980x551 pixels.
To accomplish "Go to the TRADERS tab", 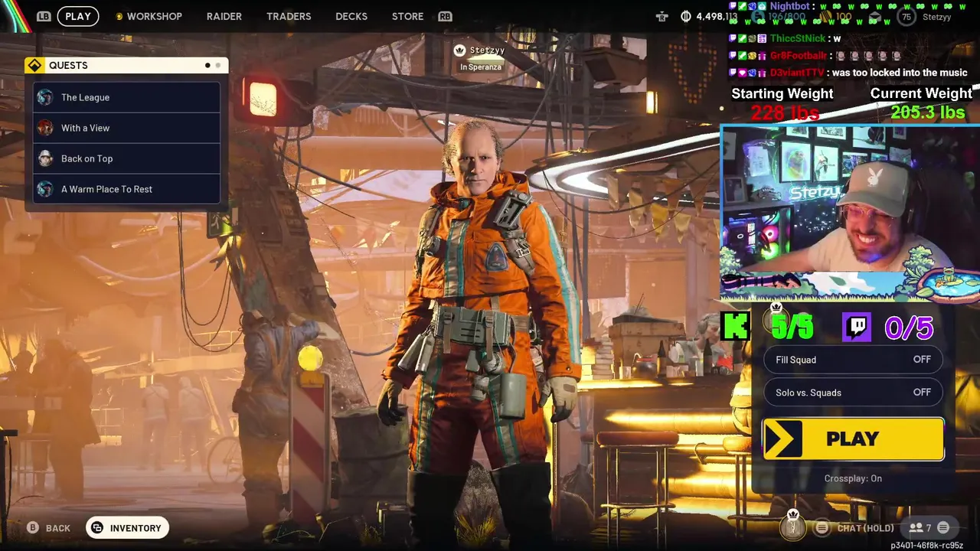I will 289,16.
